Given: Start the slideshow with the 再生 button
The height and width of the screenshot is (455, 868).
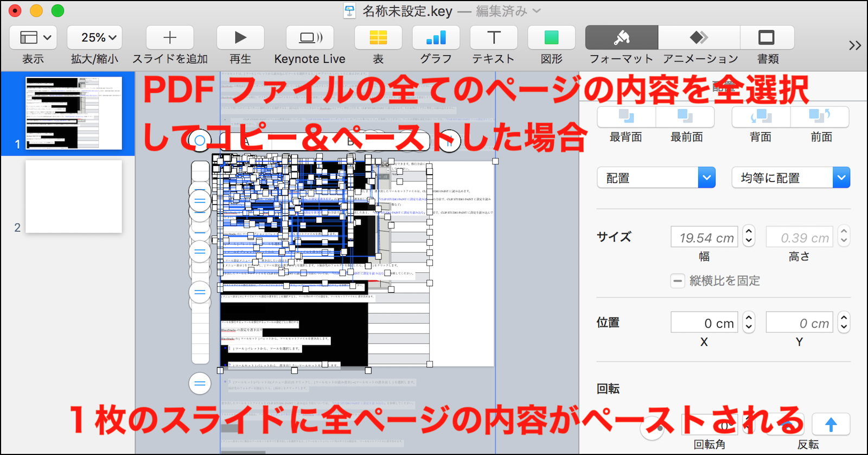Looking at the screenshot, I should click(240, 37).
